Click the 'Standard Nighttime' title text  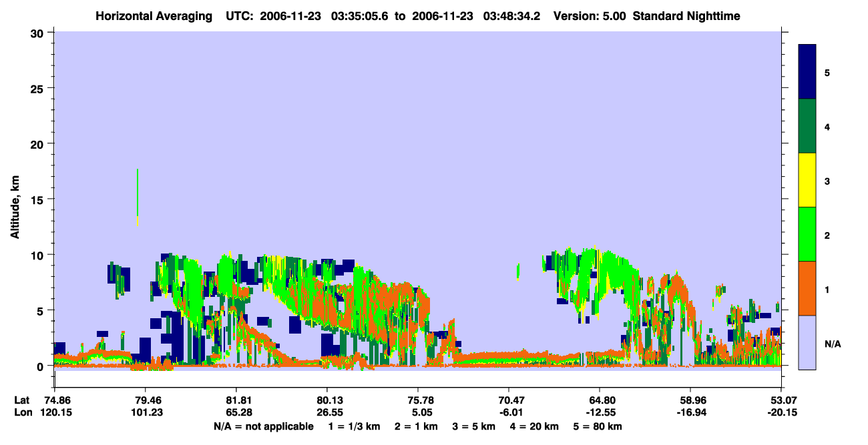coord(686,16)
